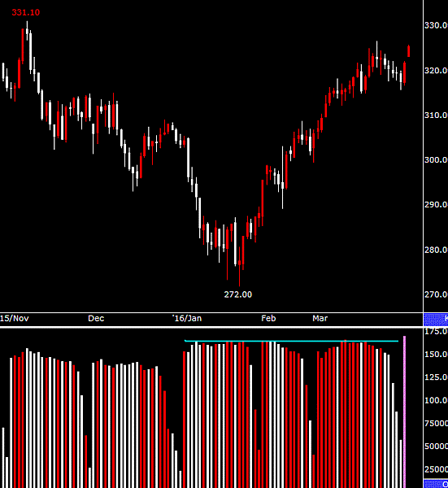Screen dimensions: 448x488
Task: Click the red 331.10 high price label
Action: [x=26, y=12]
